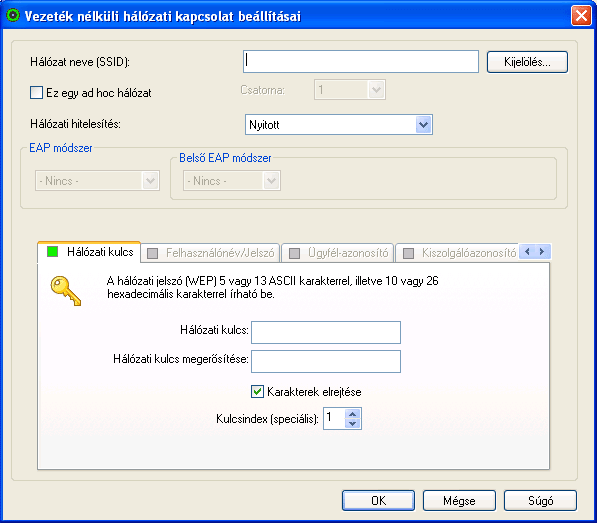Enable 'Ez egy ad hoc hálózat' checkbox
This screenshot has height=523, width=597.
36,92
